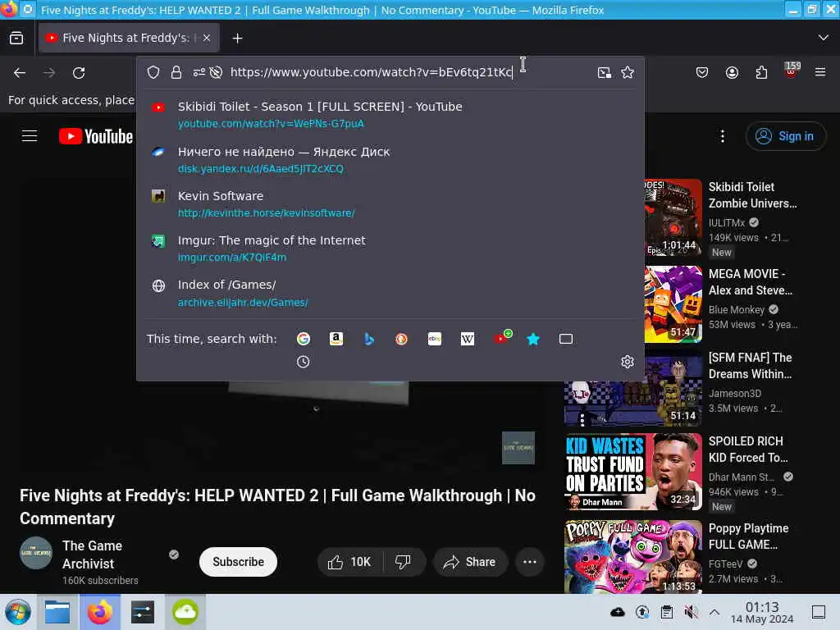
Task: Show desktop using taskbar corner button
Action: (819, 612)
